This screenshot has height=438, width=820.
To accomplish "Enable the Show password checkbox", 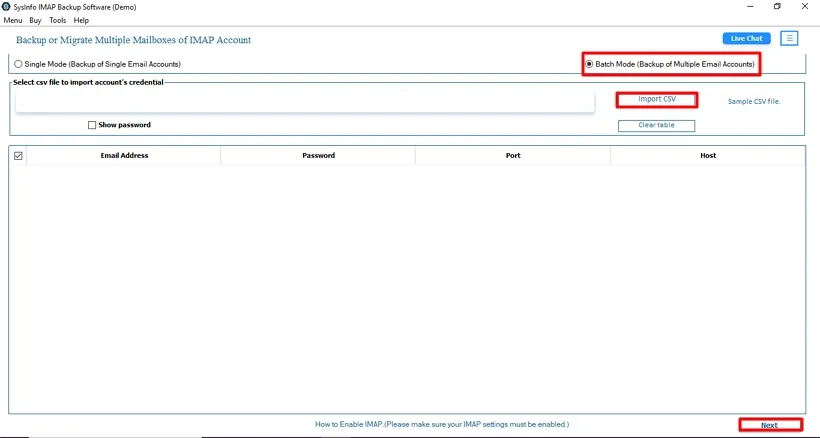I will pos(92,125).
